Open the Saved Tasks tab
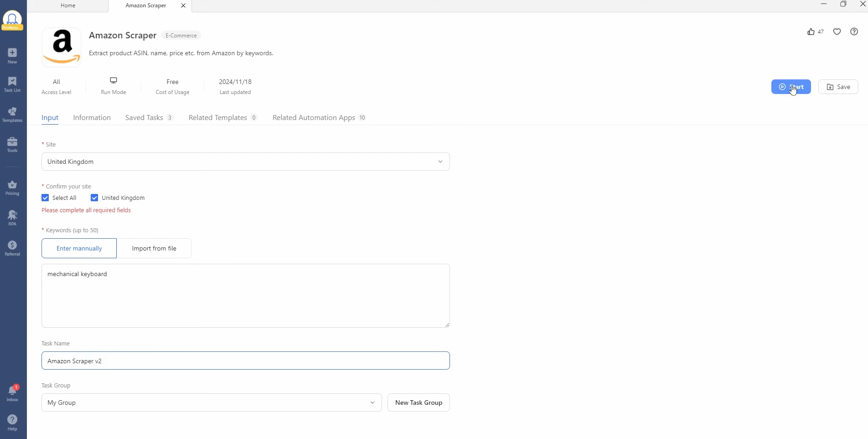This screenshot has height=439, width=868. [x=149, y=117]
